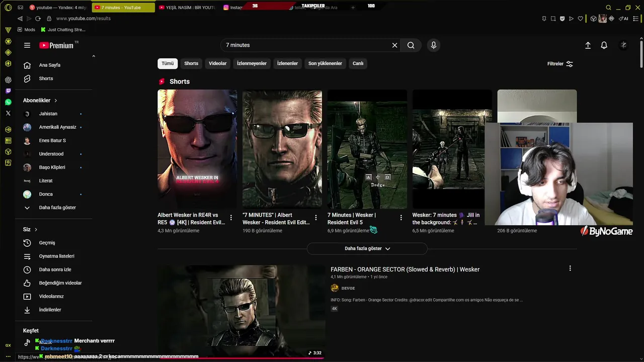Open the Understood subscription channel
This screenshot has width=644, height=362.
tap(52, 154)
